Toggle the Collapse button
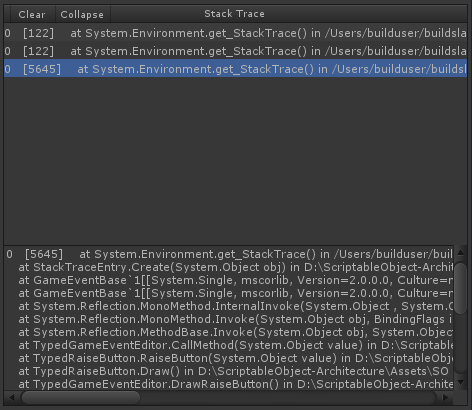Viewport: 472px width, 410px height. (x=82, y=14)
